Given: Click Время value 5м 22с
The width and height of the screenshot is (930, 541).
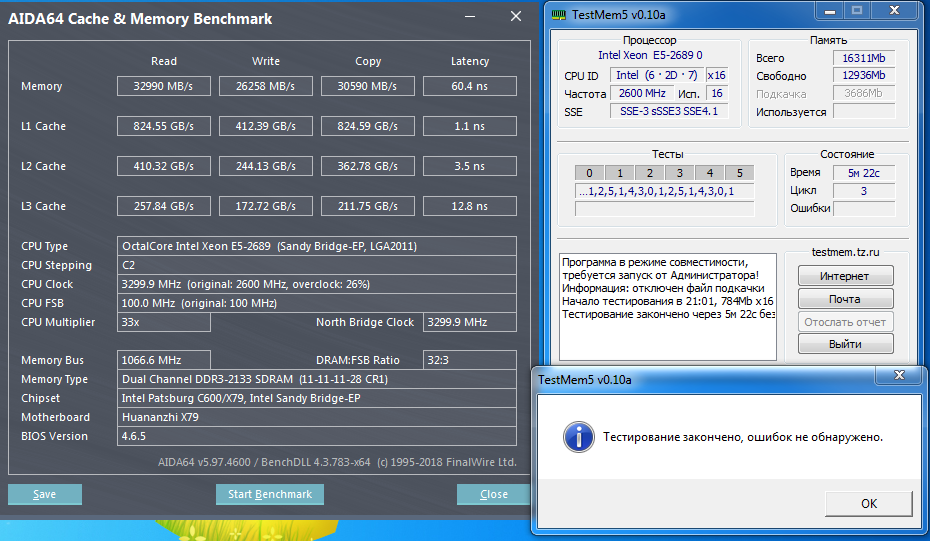Looking at the screenshot, I should pyautogui.click(x=864, y=173).
